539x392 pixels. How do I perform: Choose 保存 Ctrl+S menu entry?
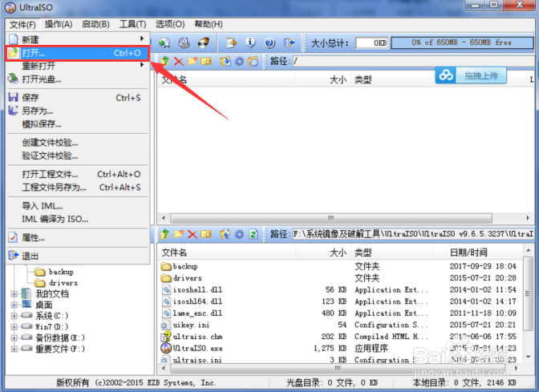click(x=78, y=98)
